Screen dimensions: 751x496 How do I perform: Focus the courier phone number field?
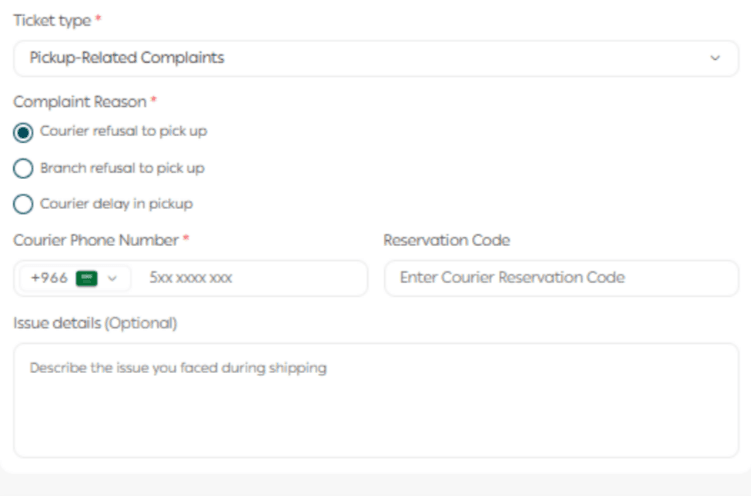(250, 278)
